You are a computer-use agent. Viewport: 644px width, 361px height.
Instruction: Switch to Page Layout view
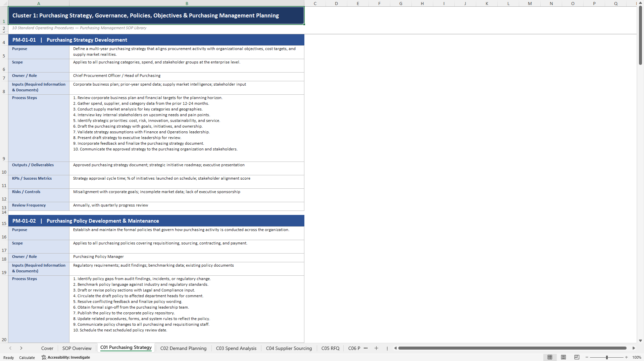click(x=563, y=357)
